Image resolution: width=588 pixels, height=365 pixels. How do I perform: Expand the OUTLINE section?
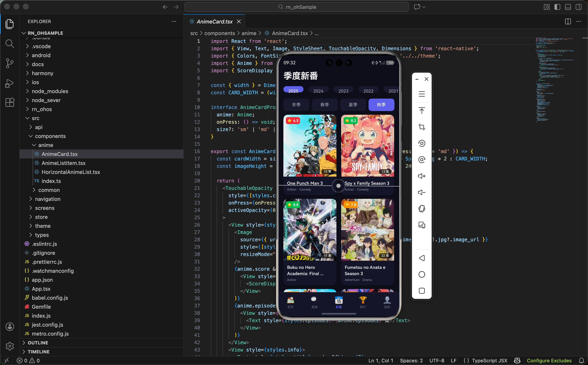[x=38, y=343]
